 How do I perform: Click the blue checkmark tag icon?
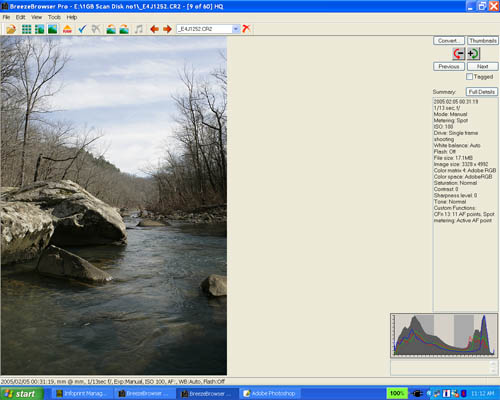click(82, 29)
